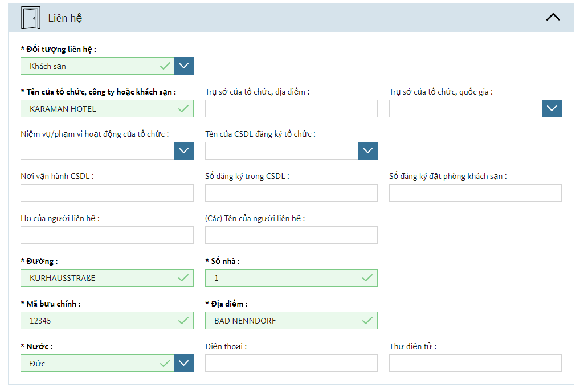
Task: Click the door icon beside Liên hệ
Action: (x=30, y=18)
